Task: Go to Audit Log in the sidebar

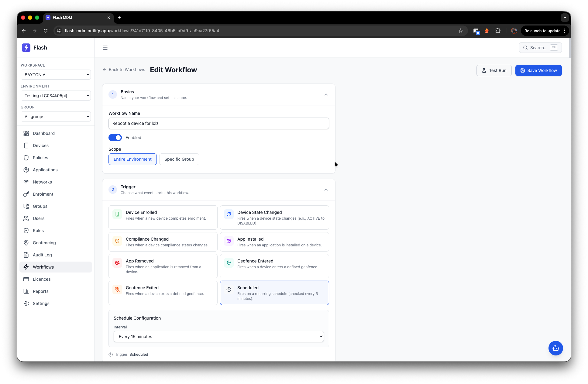Action: click(x=42, y=255)
